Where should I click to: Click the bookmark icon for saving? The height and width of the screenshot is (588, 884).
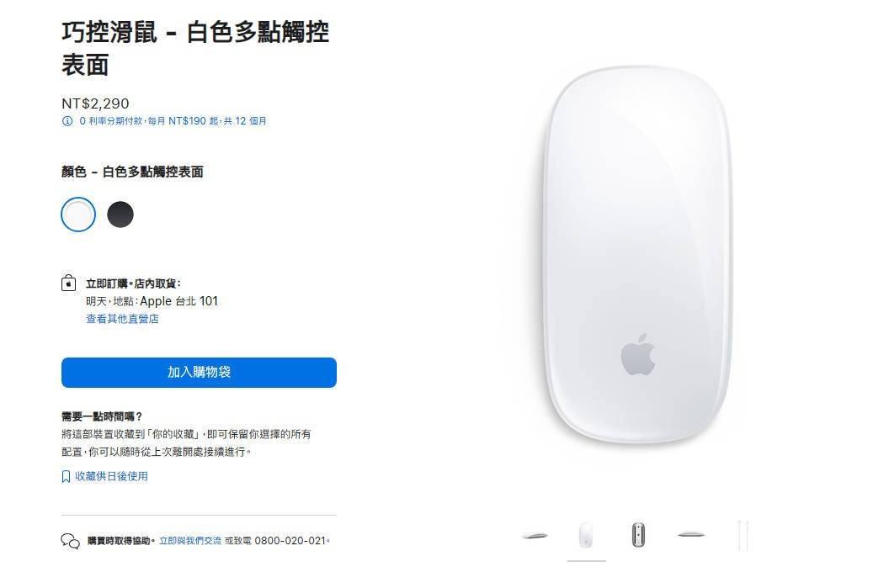click(x=66, y=476)
